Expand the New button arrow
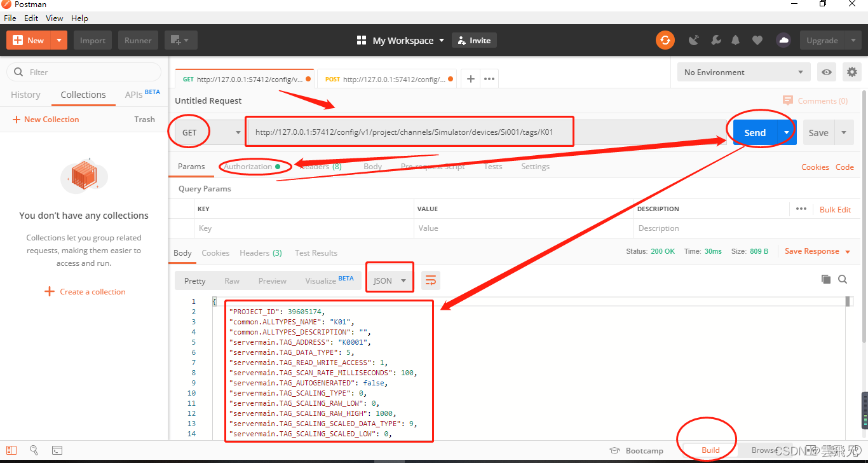Image resolution: width=868 pixels, height=463 pixels. pos(59,40)
